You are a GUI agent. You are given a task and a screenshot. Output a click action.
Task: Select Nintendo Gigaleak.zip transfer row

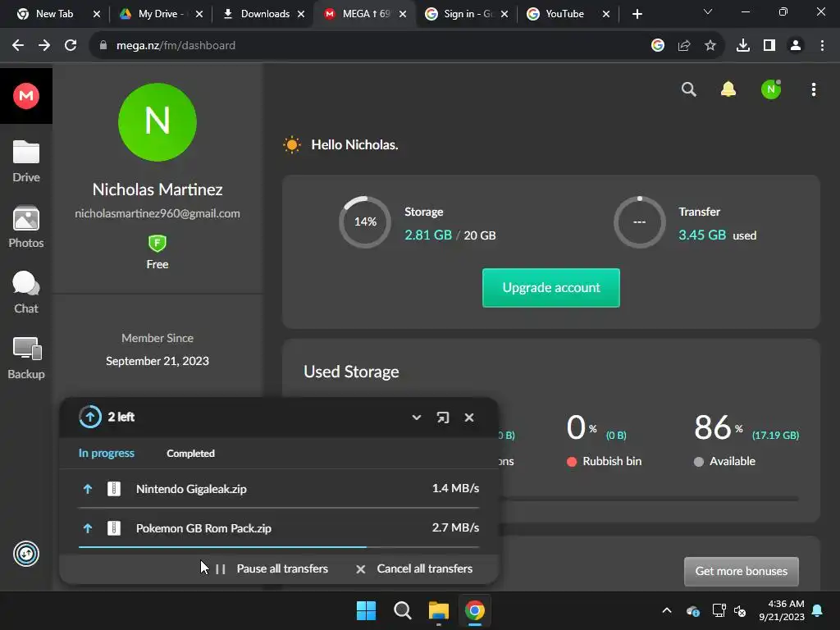pos(279,489)
